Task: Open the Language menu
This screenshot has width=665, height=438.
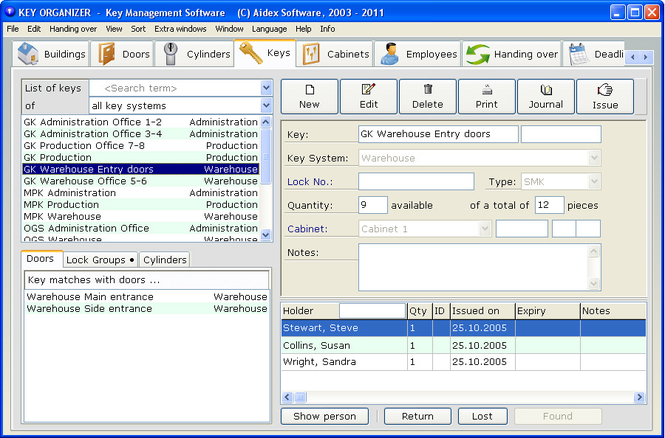Action: 269,29
